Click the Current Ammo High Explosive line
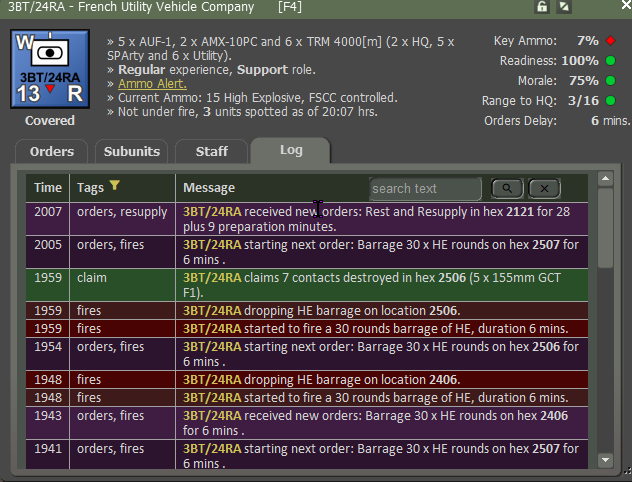632x482 pixels. (252, 98)
